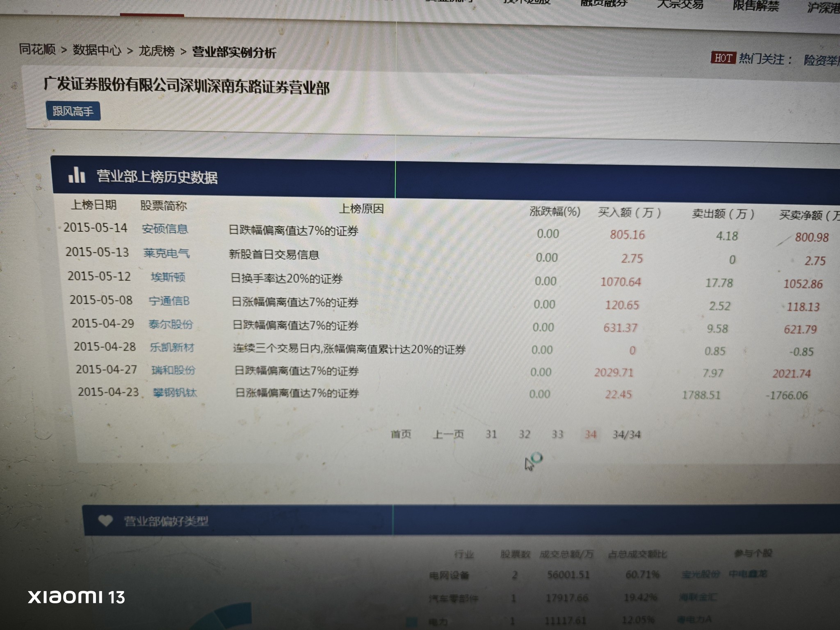Click the bar chart icon beside 营业部上榜历史数据

pos(77,175)
